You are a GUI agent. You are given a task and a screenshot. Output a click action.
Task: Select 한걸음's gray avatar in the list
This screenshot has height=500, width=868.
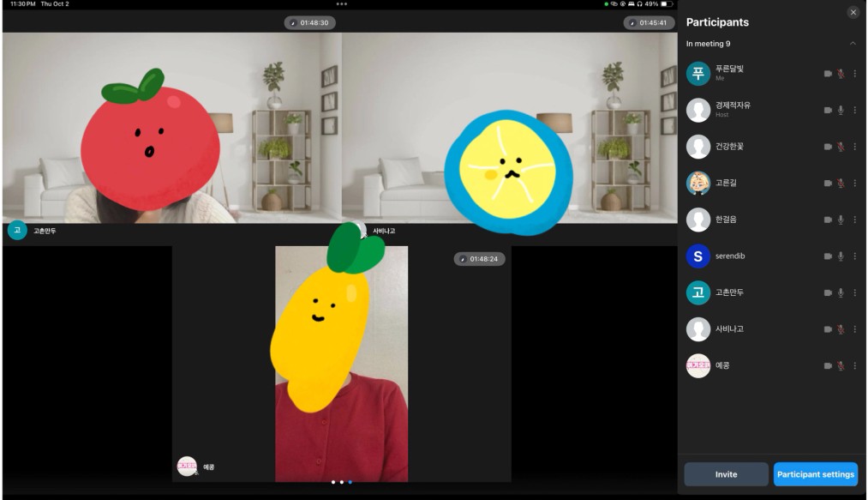[698, 220]
